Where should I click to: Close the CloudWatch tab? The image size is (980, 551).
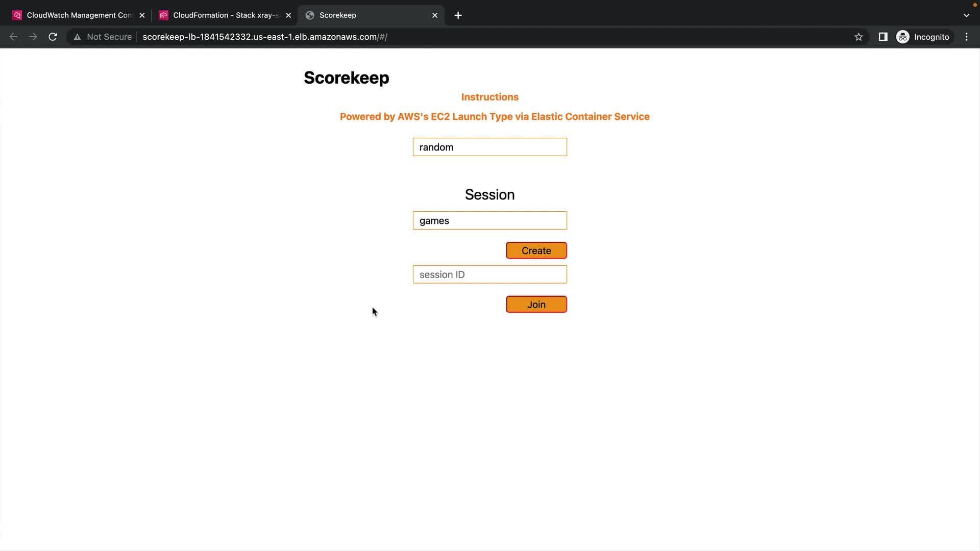[142, 15]
